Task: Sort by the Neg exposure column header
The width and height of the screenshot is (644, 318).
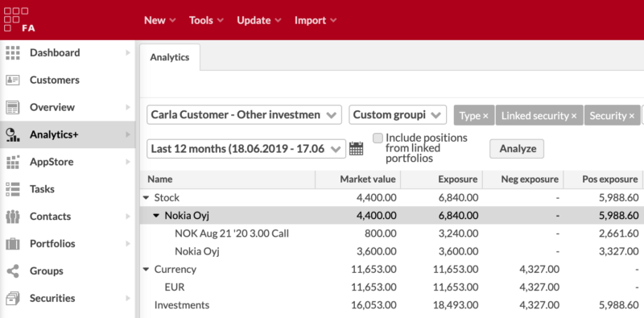Action: click(x=522, y=180)
